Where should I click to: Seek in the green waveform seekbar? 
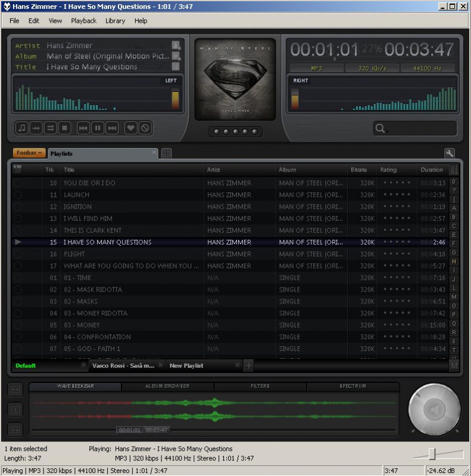point(214,410)
